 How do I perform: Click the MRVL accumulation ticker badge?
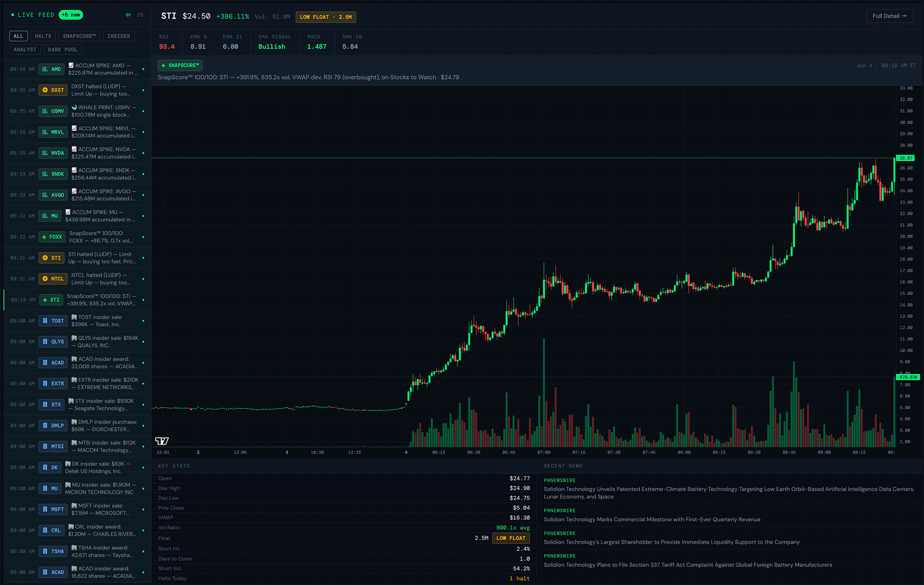53,132
